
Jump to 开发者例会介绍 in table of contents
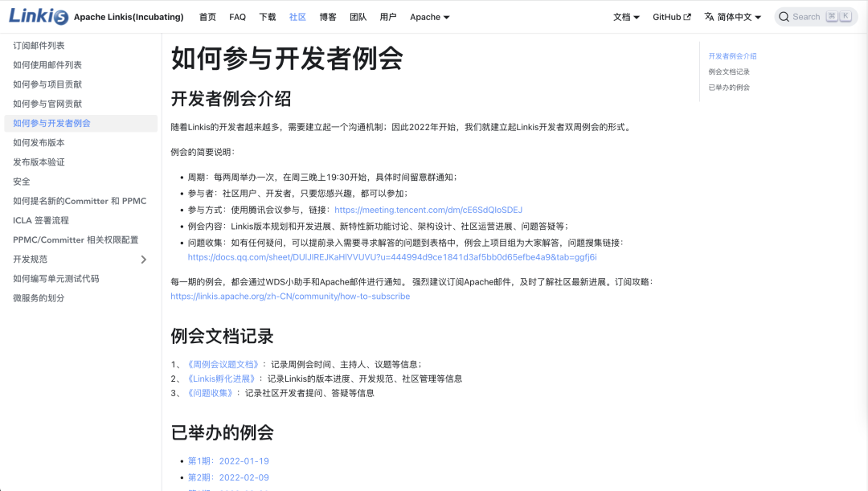[732, 56]
